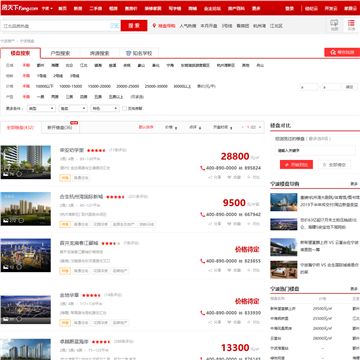Click the keyboard icon in search box
This screenshot has height=360, width=360.
click(114, 26)
